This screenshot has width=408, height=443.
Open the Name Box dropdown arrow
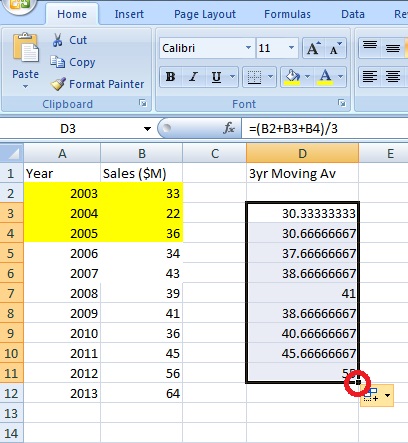click(x=147, y=129)
